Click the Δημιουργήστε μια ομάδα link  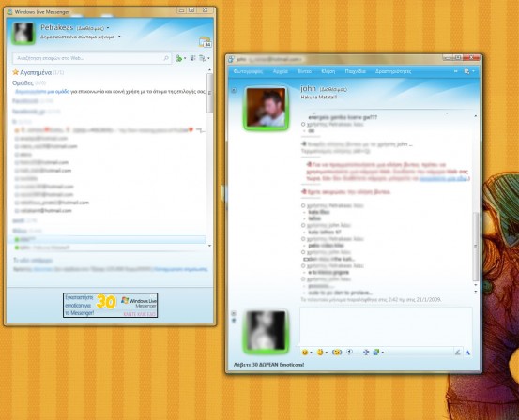point(42,92)
